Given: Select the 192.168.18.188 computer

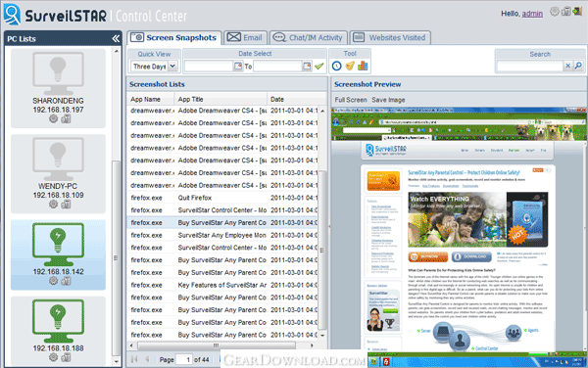Looking at the screenshot, I should 58,331.
